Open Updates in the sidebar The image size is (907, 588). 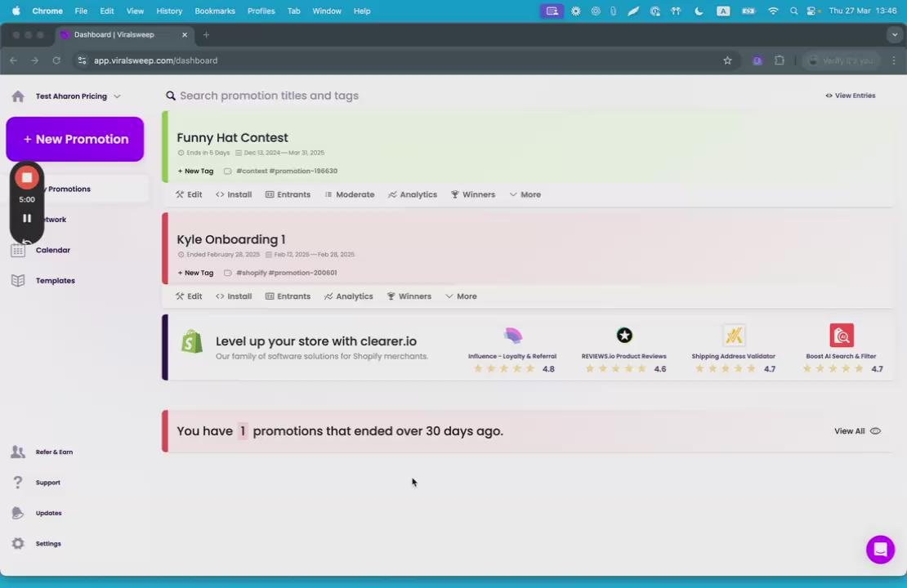48,514
